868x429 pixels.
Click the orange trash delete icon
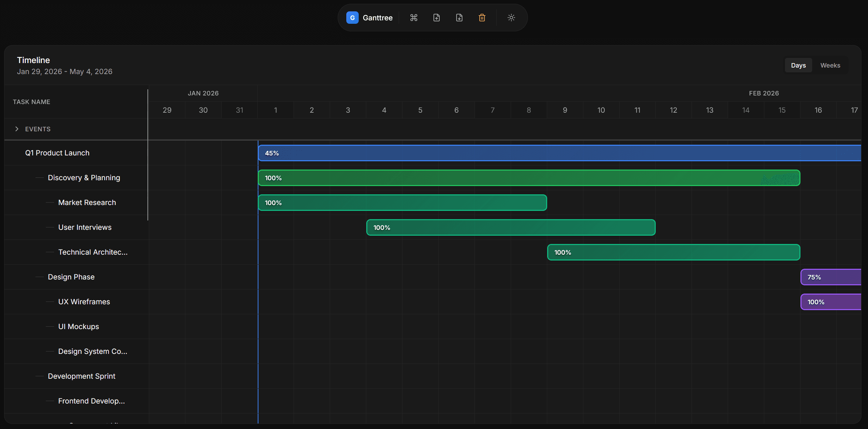tap(482, 17)
